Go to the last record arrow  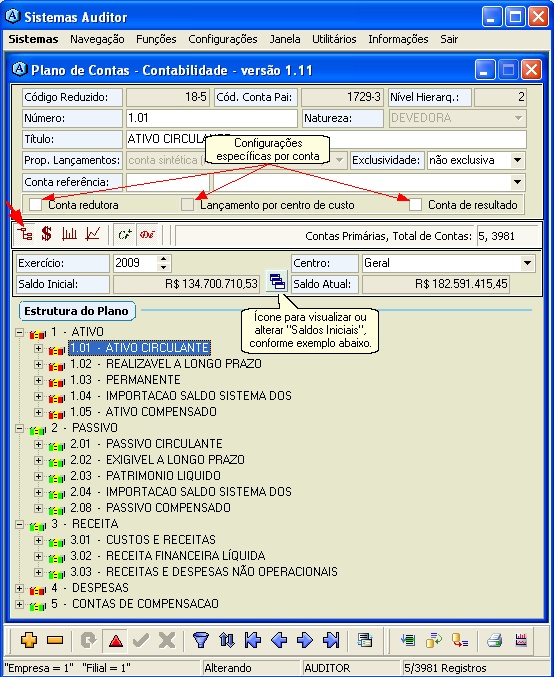pos(332,640)
